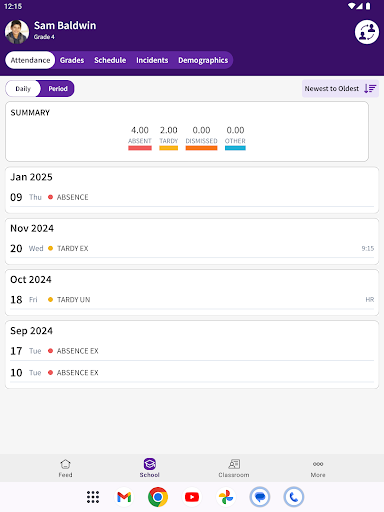
Task: Open the Newest to Oldest sort dropdown
Action: 340,89
